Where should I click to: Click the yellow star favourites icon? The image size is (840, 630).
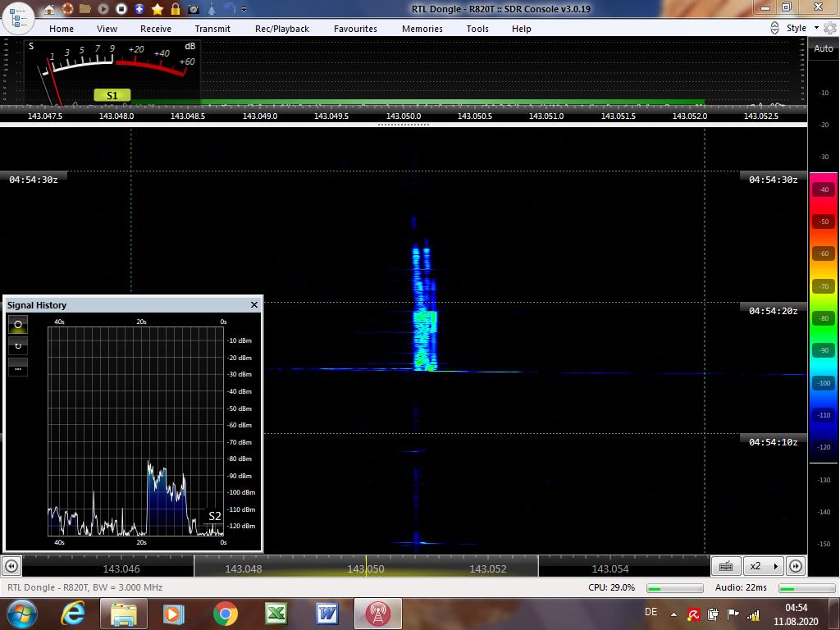(157, 8)
